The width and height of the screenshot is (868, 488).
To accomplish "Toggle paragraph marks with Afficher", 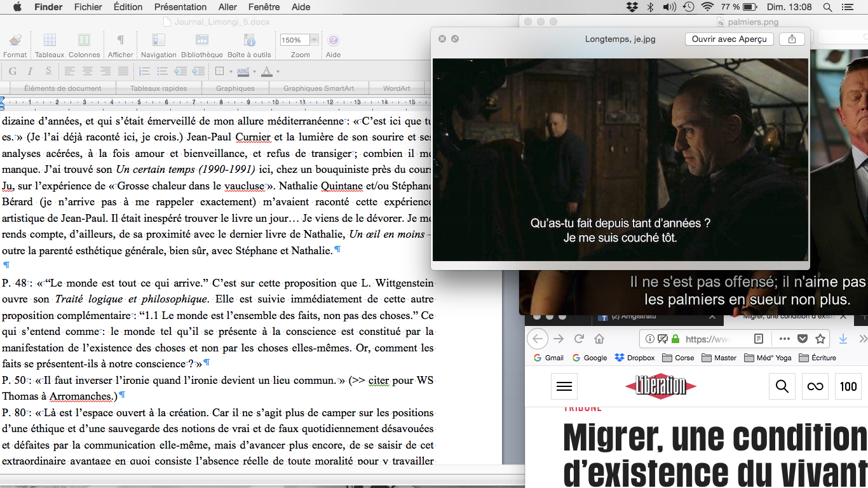I will coord(120,41).
